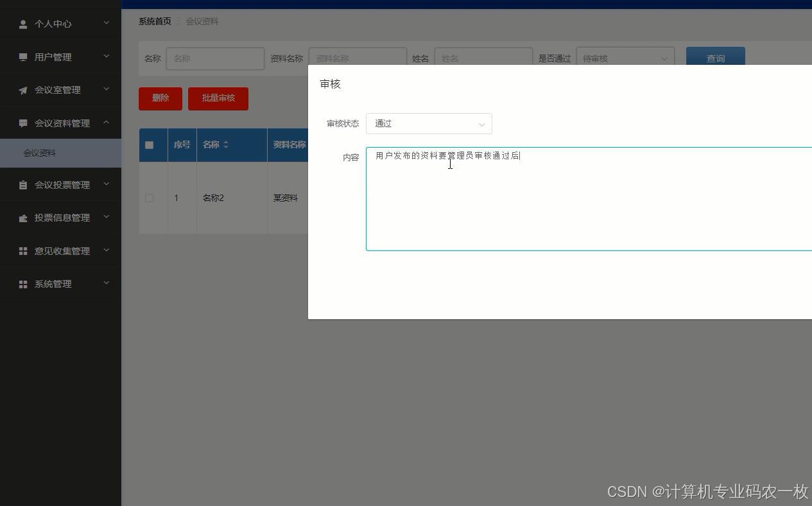Screen dimensions: 812x506
Task: Open the 会议室管理 sidebar menu
Action: pyautogui.click(x=60, y=90)
